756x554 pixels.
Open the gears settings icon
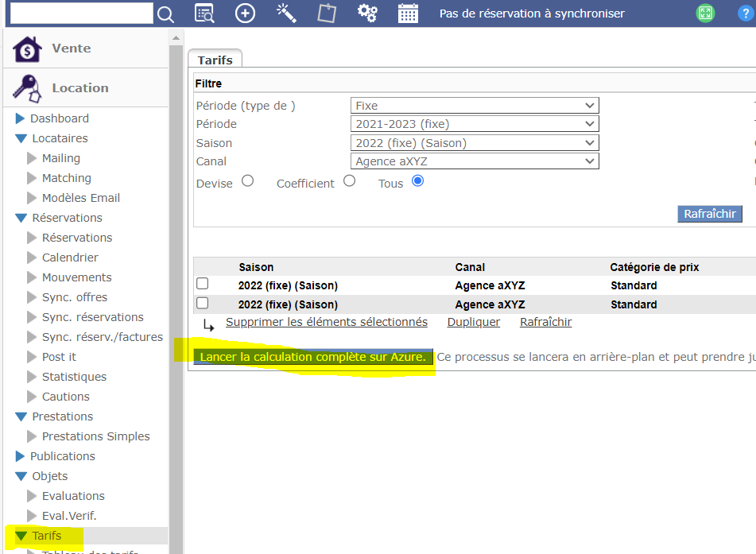tap(366, 14)
